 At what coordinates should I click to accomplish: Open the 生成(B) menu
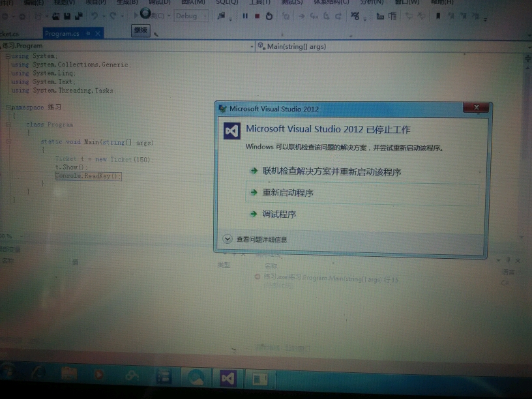coord(127,3)
